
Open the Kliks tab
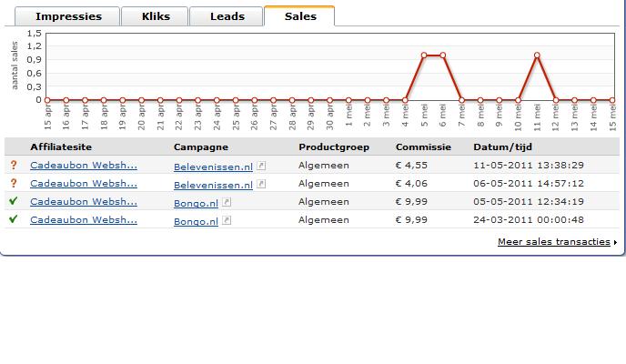(x=155, y=16)
